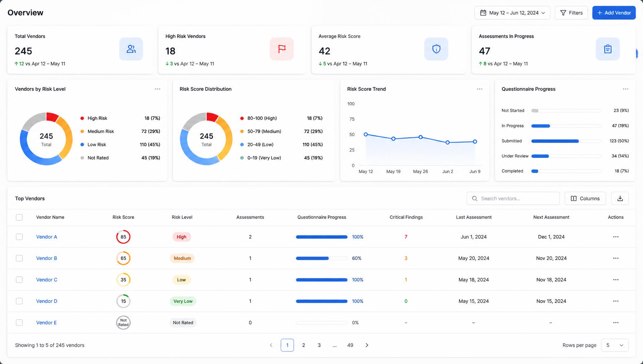Go to page 2

[x=303, y=345]
